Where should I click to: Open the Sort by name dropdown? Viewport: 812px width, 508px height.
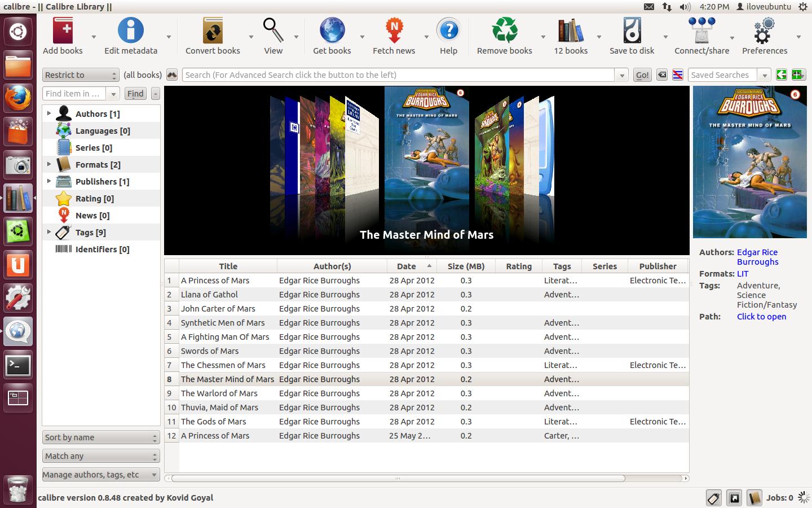coord(101,437)
